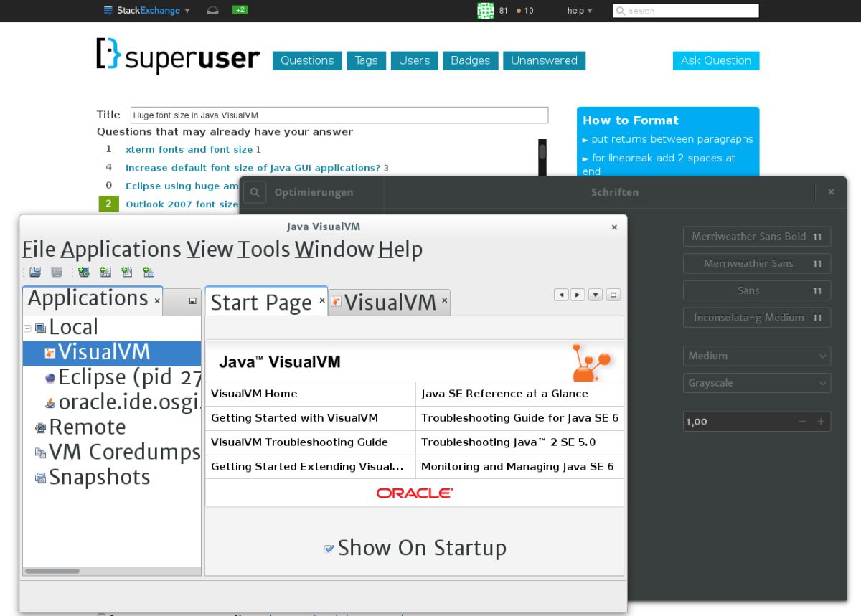
Task: Click the Oracle logo on the Start Page
Action: (x=415, y=493)
